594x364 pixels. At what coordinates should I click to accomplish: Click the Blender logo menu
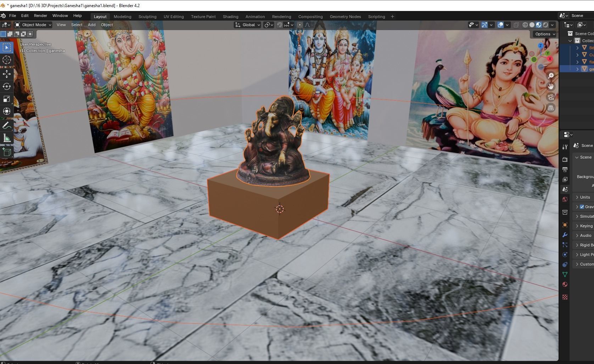pyautogui.click(x=3, y=16)
